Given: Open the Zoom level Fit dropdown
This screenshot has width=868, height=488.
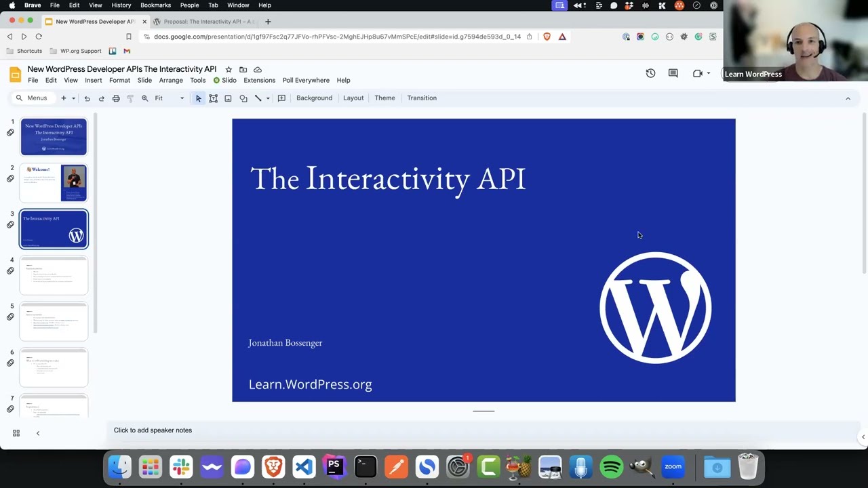Looking at the screenshot, I should [x=170, y=98].
